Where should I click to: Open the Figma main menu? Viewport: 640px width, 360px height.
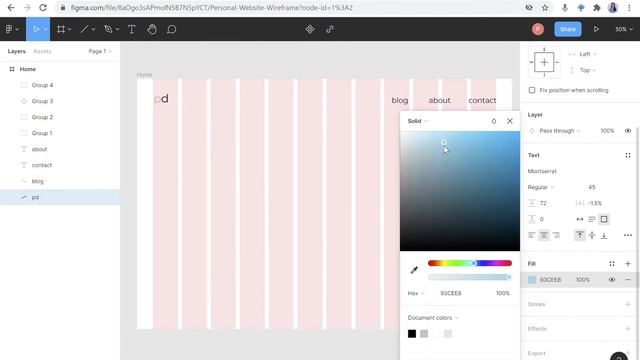(x=11, y=29)
